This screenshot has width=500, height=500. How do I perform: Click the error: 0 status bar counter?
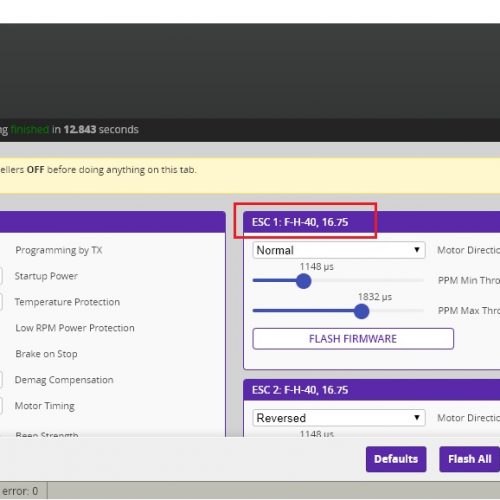pyautogui.click(x=20, y=491)
